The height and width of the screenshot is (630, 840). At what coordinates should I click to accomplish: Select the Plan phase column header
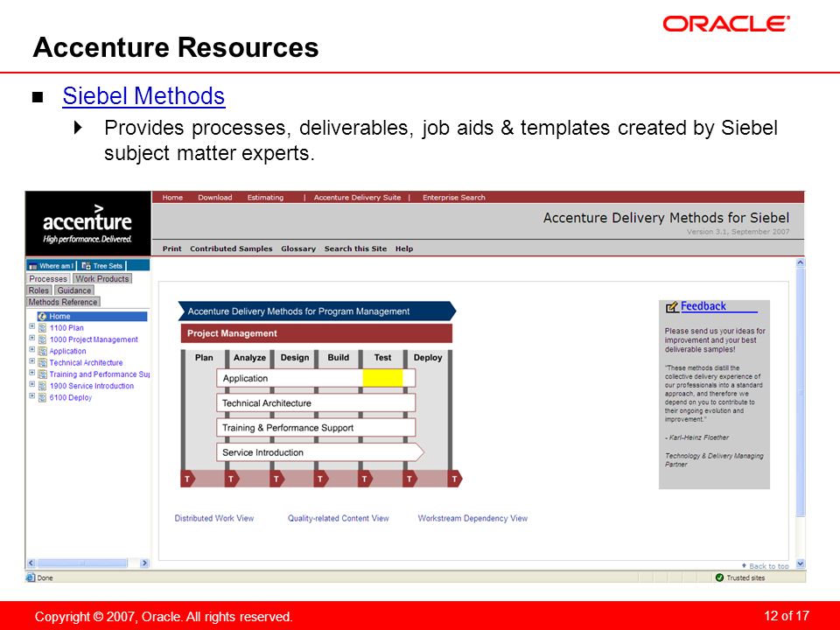coord(204,357)
